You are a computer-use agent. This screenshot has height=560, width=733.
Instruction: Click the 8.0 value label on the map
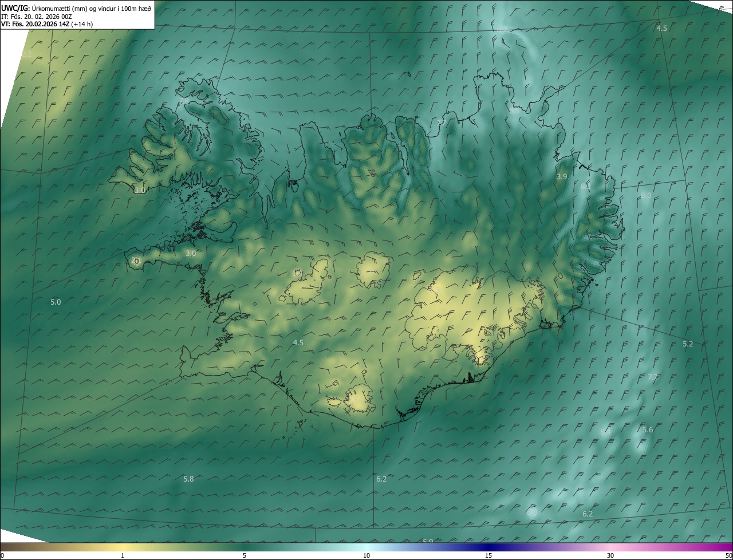click(x=646, y=195)
